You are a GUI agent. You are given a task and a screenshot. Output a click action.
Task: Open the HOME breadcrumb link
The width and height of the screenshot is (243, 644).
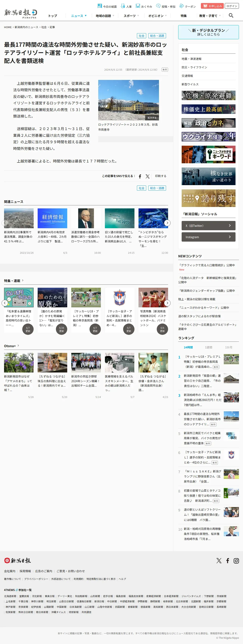8,27
